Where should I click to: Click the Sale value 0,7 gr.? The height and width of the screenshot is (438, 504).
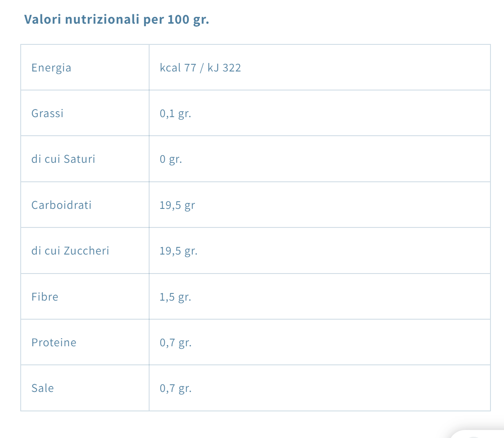pyautogui.click(x=175, y=388)
